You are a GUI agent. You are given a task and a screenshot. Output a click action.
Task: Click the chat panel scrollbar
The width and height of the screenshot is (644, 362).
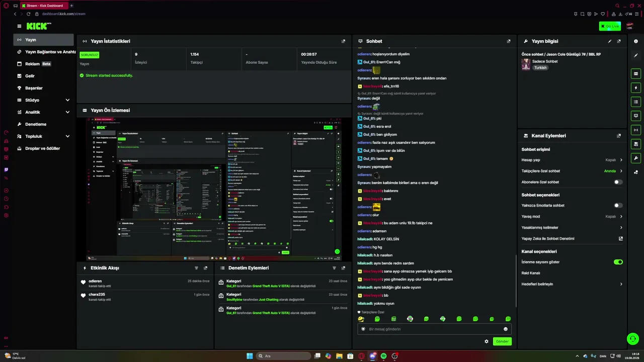(516, 282)
